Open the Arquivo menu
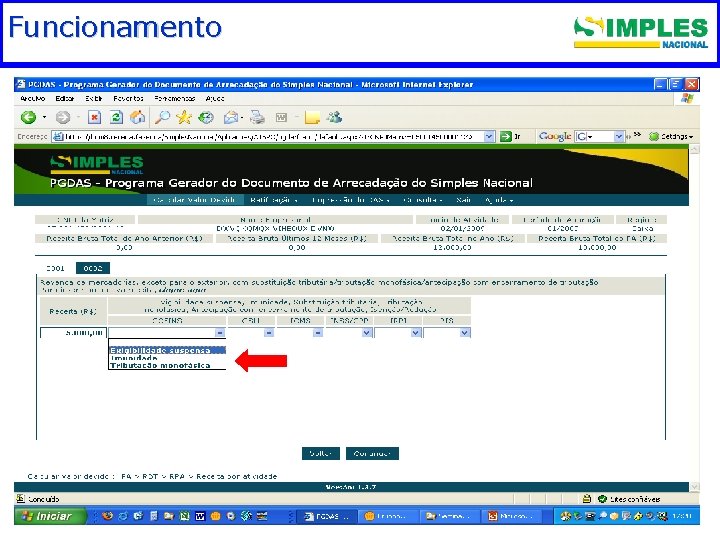Screen dimensions: 720x540 tap(33, 98)
